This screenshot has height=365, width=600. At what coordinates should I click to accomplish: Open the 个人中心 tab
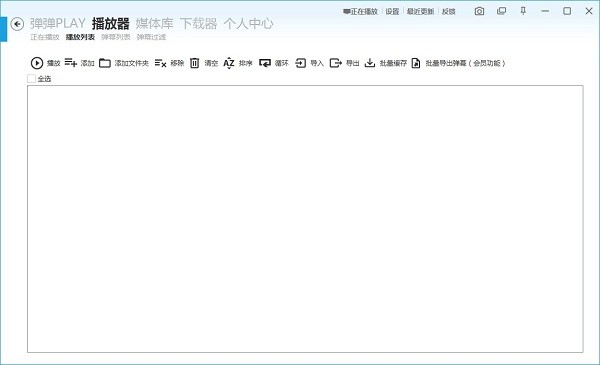[248, 24]
